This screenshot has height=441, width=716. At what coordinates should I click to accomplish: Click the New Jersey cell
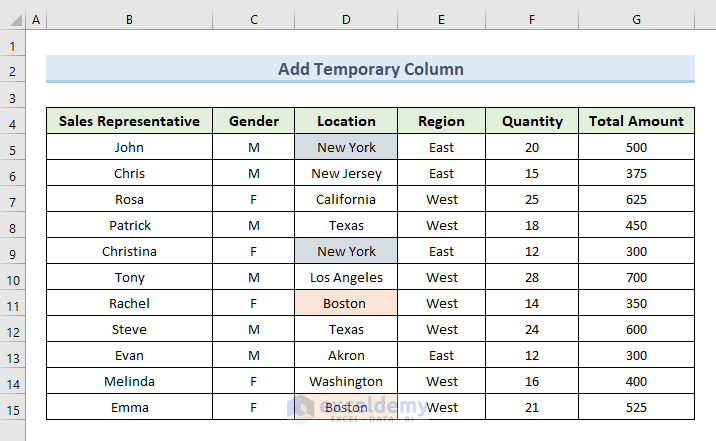point(346,173)
